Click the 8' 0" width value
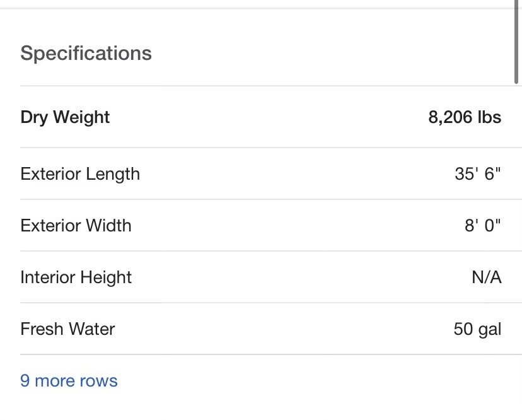522x420 pixels. click(x=483, y=226)
